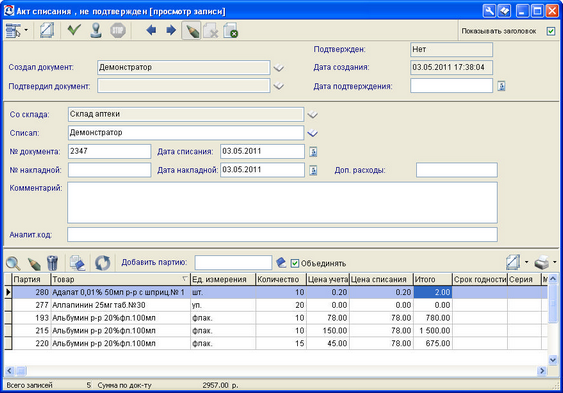This screenshot has width=563, height=393.
Task: Click the printer icon
Action: click(542, 263)
